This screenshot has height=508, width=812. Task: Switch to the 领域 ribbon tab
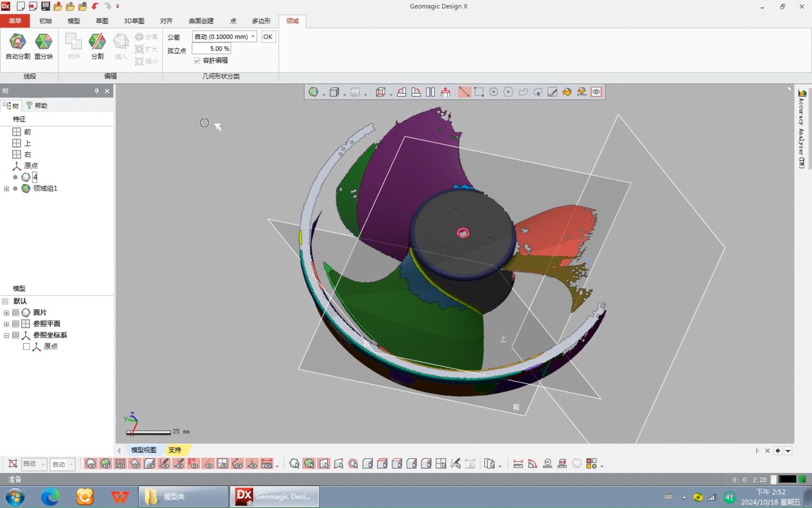point(292,21)
